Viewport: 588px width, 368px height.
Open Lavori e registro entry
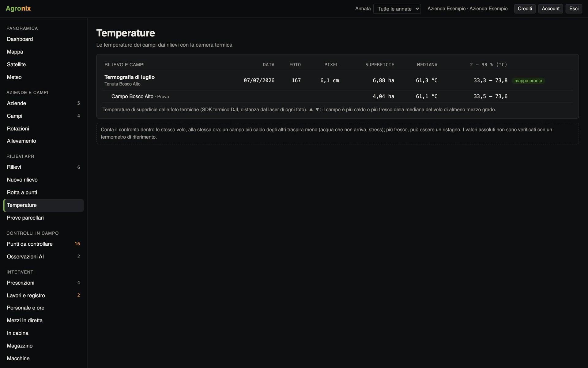tap(43, 295)
